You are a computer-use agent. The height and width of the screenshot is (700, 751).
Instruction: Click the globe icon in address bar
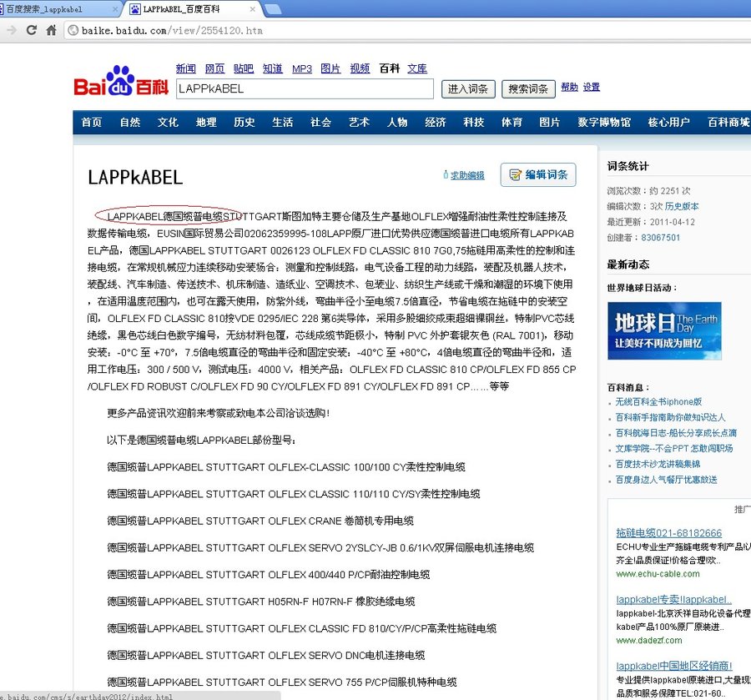tap(73, 30)
